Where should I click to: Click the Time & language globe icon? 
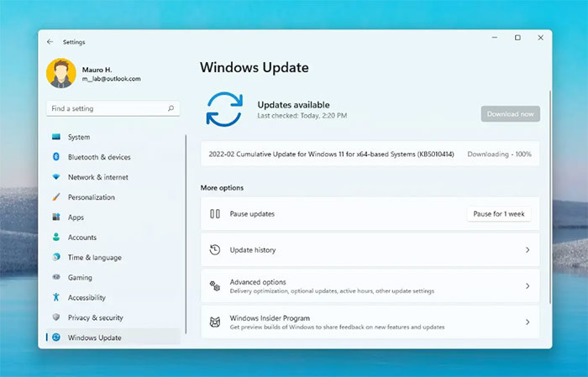click(56, 257)
